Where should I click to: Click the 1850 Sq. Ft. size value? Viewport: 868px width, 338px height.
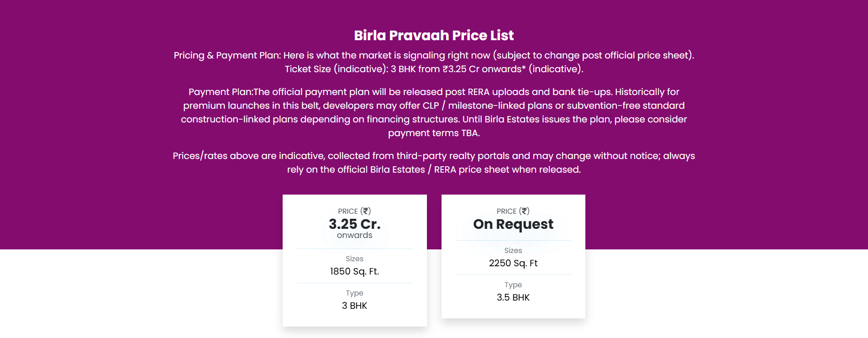coord(354,271)
